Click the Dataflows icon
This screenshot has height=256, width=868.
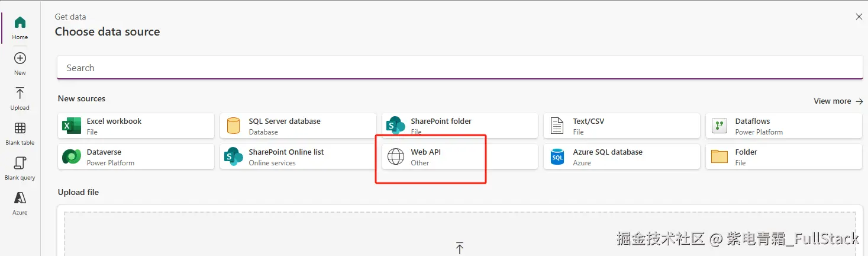tap(719, 126)
